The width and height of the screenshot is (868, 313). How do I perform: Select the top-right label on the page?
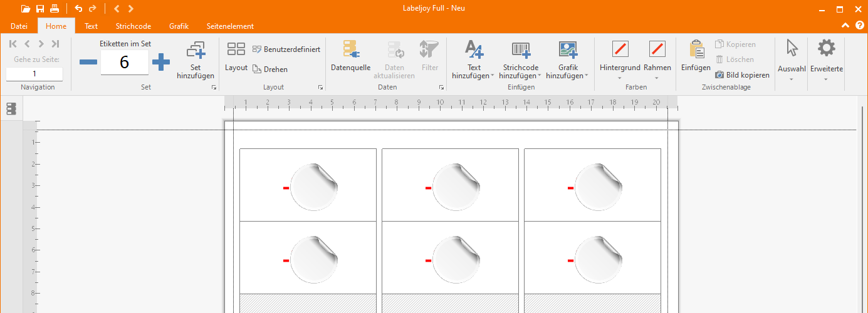click(592, 185)
